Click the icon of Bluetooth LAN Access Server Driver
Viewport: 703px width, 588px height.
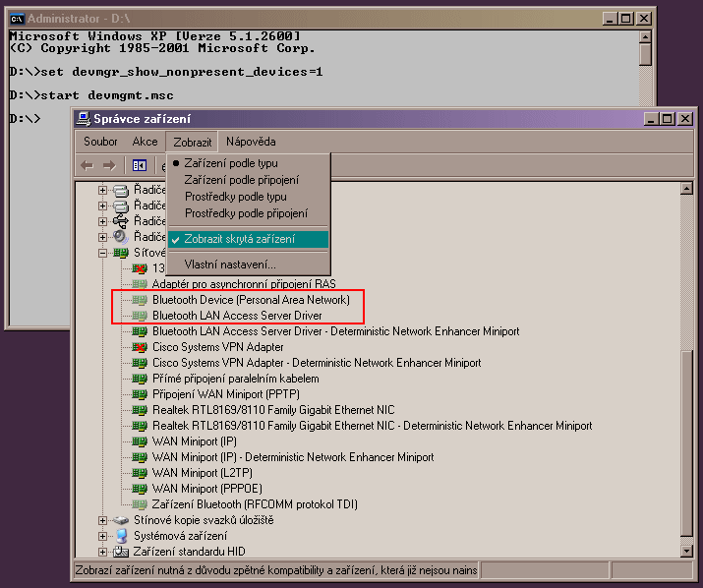tap(140, 316)
